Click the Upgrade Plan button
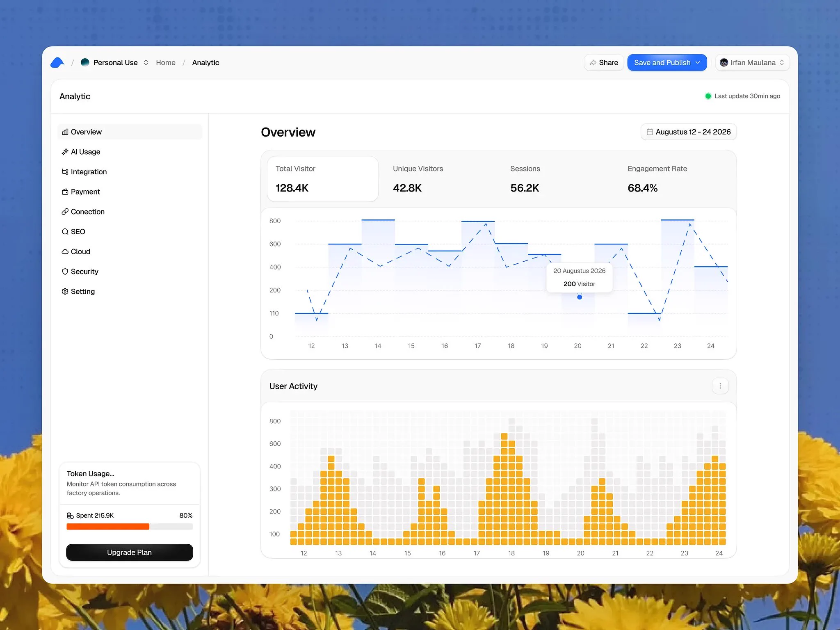Viewport: 840px width, 630px height. tap(130, 552)
